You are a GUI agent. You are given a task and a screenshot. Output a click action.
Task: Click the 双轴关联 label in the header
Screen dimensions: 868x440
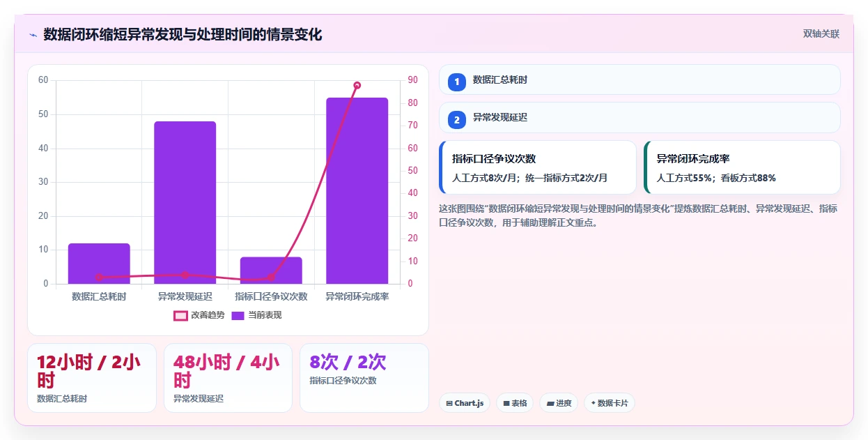821,33
